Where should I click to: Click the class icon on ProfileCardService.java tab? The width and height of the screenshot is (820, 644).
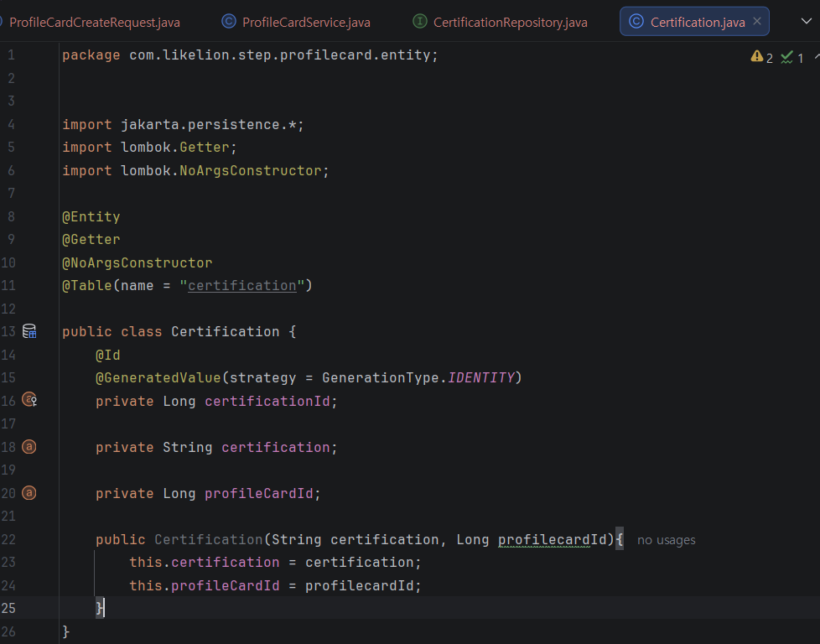[229, 22]
